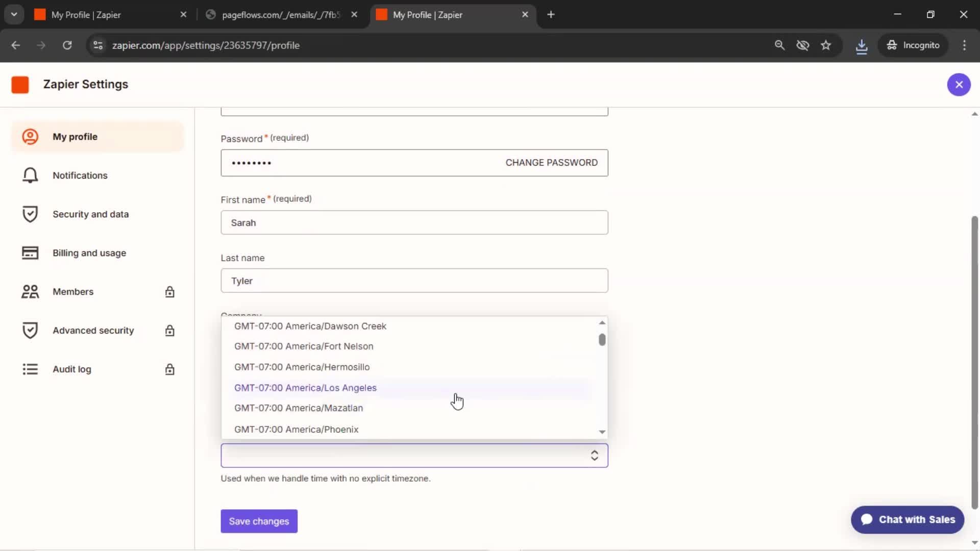Click the zoom magnifier icon in address bar
Screen dimensions: 980x551
tap(779, 45)
